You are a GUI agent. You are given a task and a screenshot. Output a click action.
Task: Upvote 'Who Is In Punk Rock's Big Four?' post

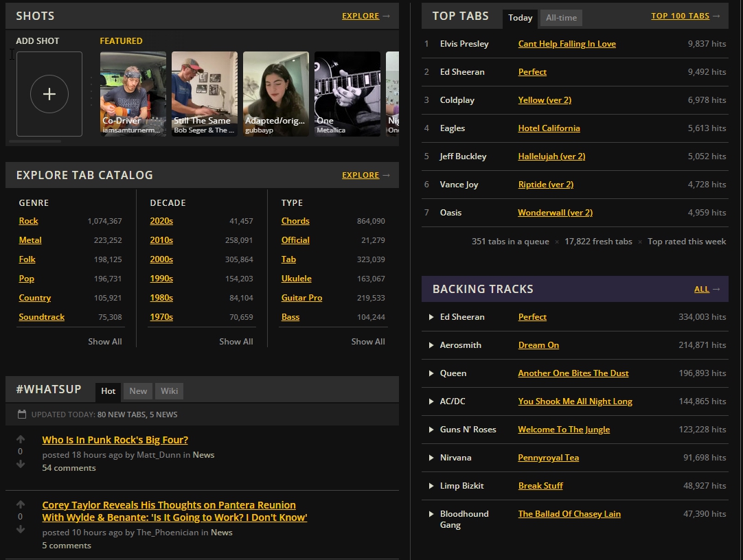tap(21, 439)
